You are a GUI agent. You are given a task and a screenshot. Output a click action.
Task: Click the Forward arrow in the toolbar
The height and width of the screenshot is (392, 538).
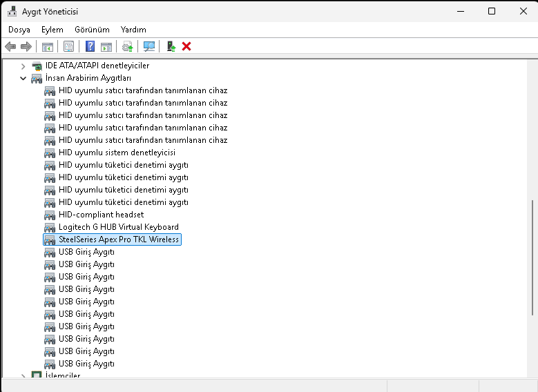(26, 46)
